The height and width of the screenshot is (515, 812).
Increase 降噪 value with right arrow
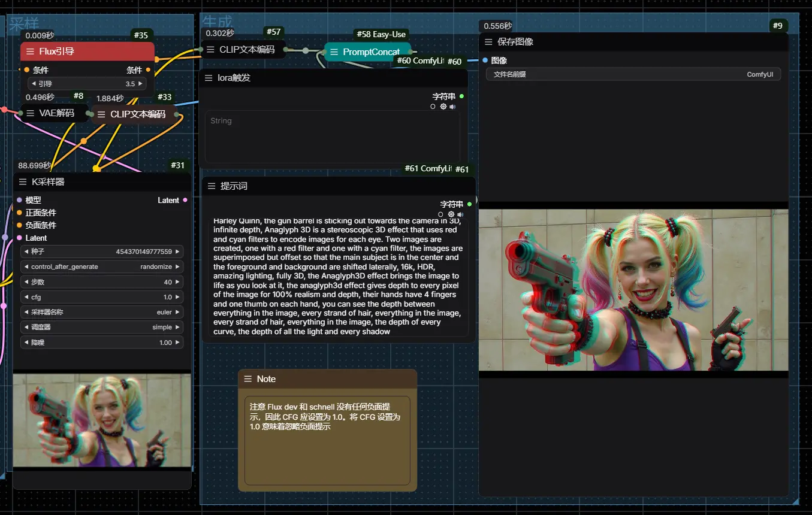(177, 343)
